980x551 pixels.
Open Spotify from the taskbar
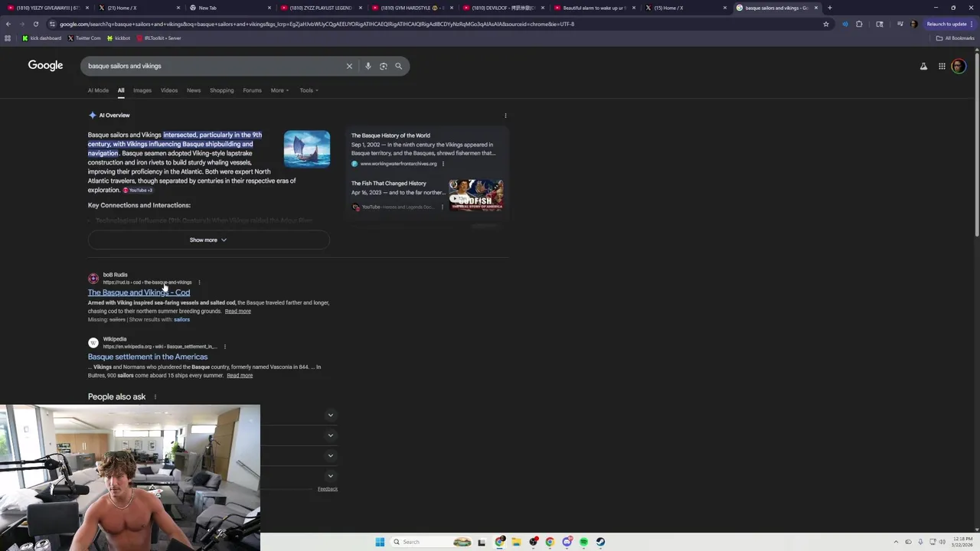tap(583, 542)
